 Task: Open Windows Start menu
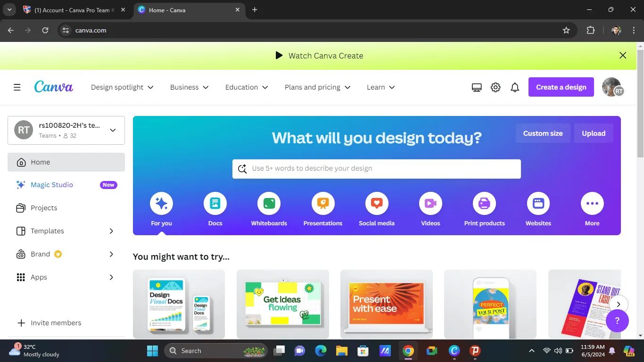152,351
